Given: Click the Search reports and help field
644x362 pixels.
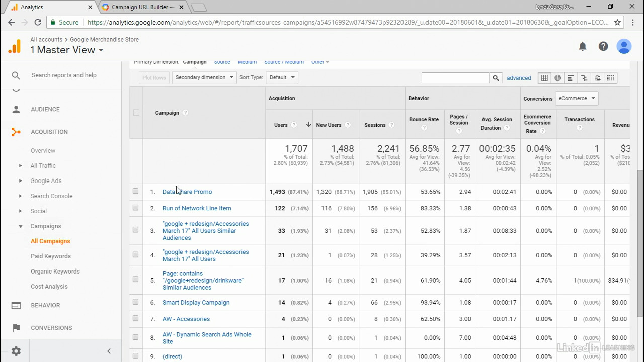Looking at the screenshot, I should [64, 75].
